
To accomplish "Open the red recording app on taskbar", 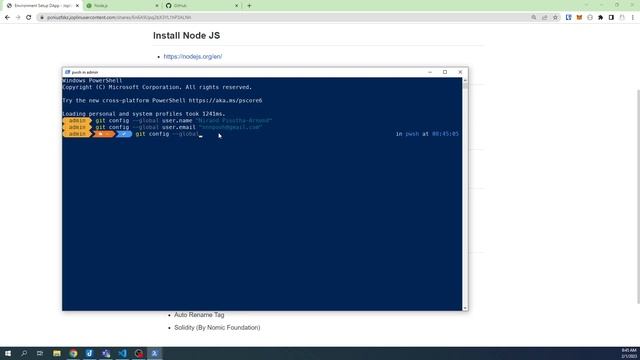I will pyautogui.click(x=139, y=353).
